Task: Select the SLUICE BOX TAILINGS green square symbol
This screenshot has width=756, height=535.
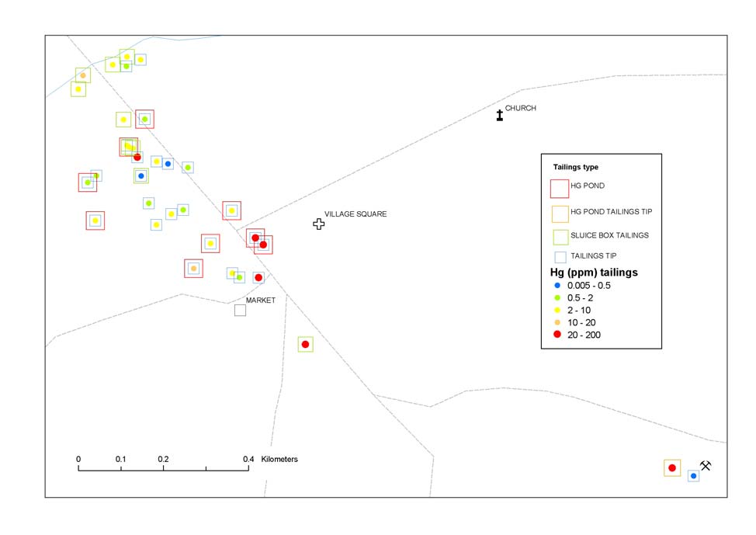Action: tap(559, 236)
